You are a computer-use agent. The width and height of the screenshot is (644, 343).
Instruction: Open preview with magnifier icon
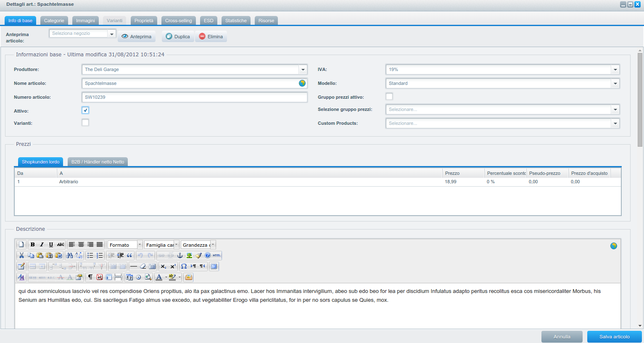coord(148,277)
